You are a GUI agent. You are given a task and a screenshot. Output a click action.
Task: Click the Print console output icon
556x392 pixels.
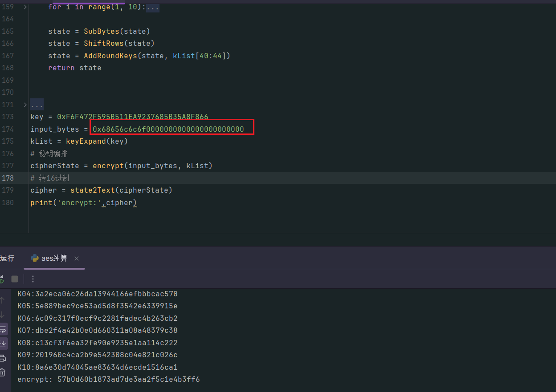(2, 358)
